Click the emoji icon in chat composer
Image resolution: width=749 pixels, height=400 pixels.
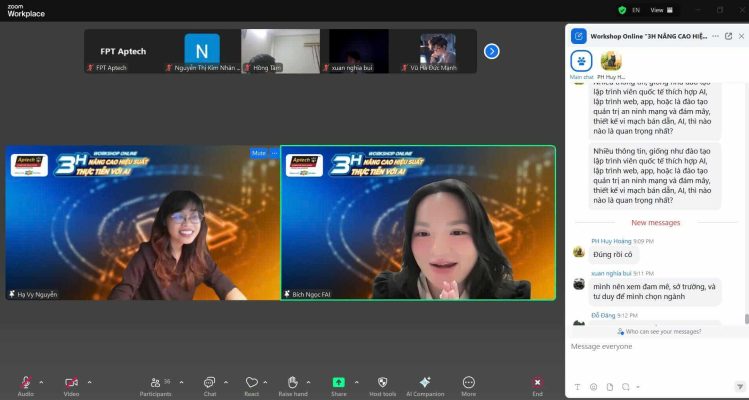coord(593,386)
